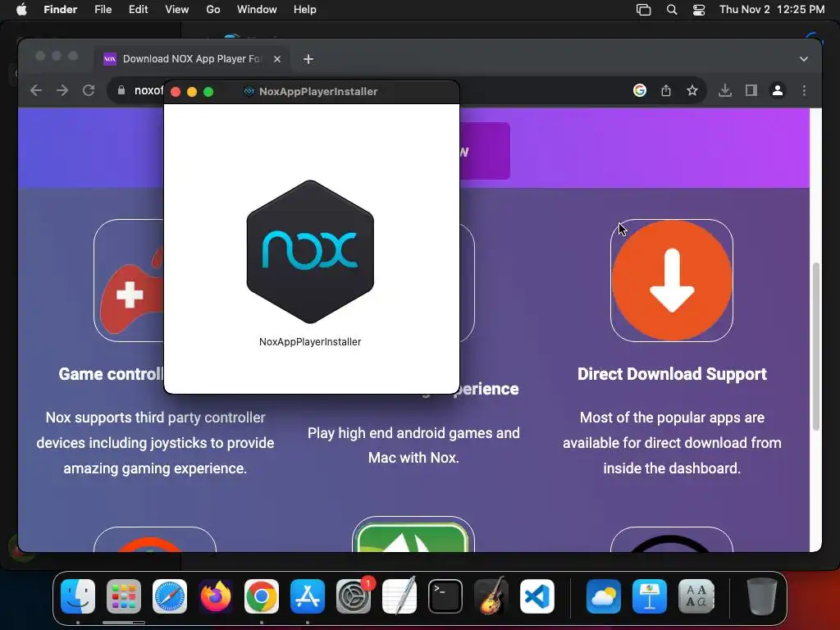840x630 pixels.
Task: Click the Direct Download Support heading
Action: point(672,374)
